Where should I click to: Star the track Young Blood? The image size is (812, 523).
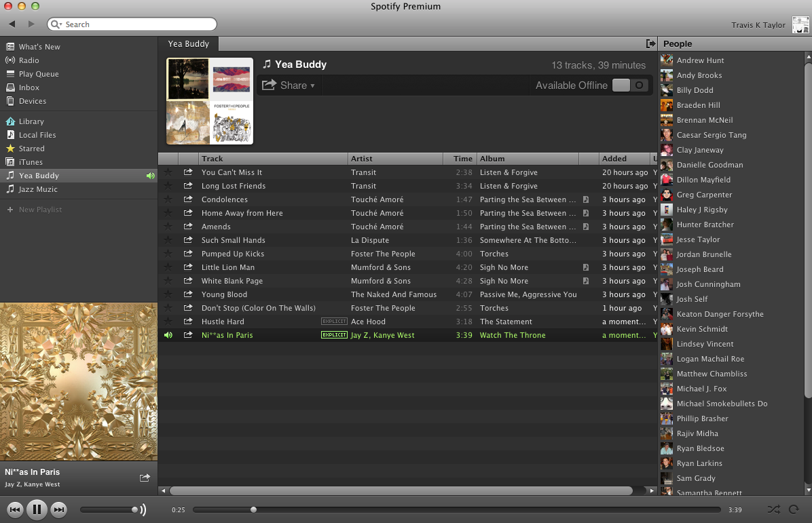[168, 294]
